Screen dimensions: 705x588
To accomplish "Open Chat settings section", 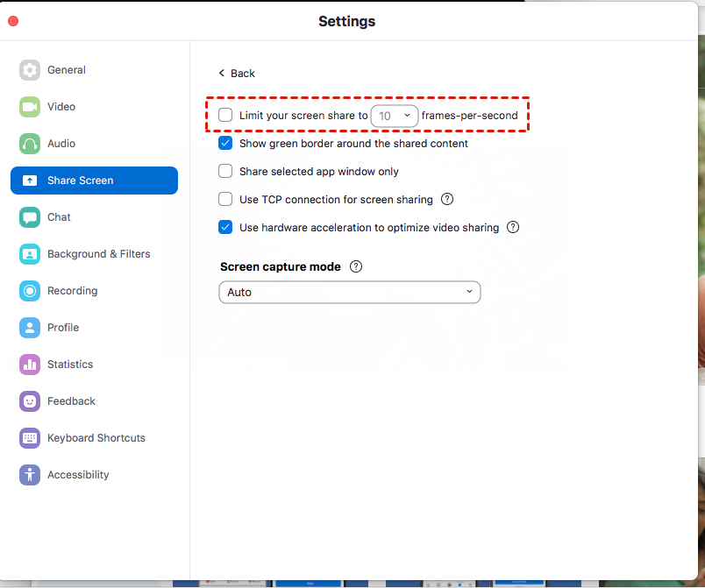I will click(94, 217).
